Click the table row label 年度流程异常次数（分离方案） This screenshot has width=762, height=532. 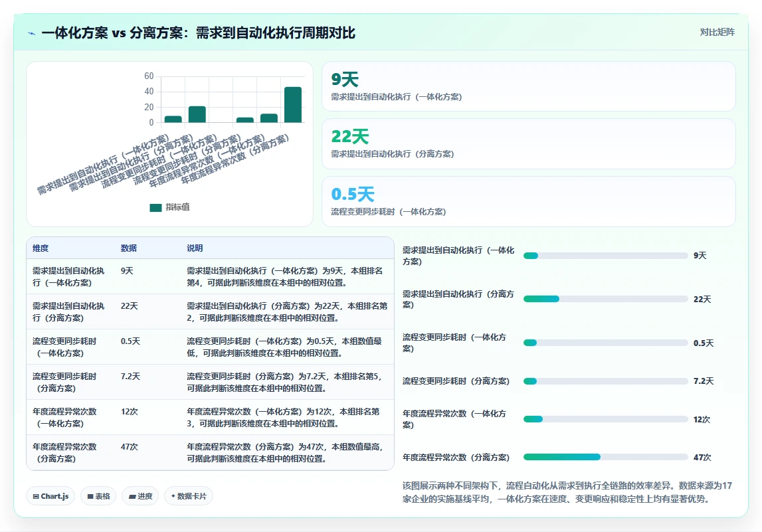tap(64, 452)
